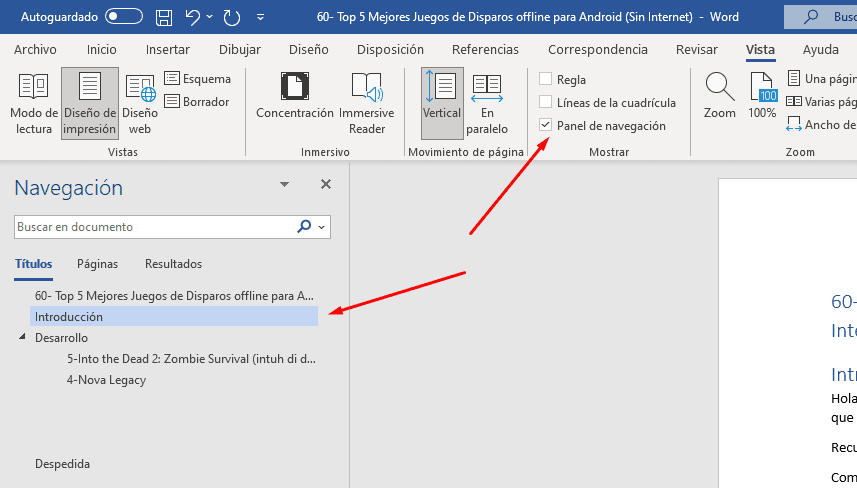Image resolution: width=857 pixels, height=488 pixels.
Task: Click Una página zoom option
Action: (821, 79)
